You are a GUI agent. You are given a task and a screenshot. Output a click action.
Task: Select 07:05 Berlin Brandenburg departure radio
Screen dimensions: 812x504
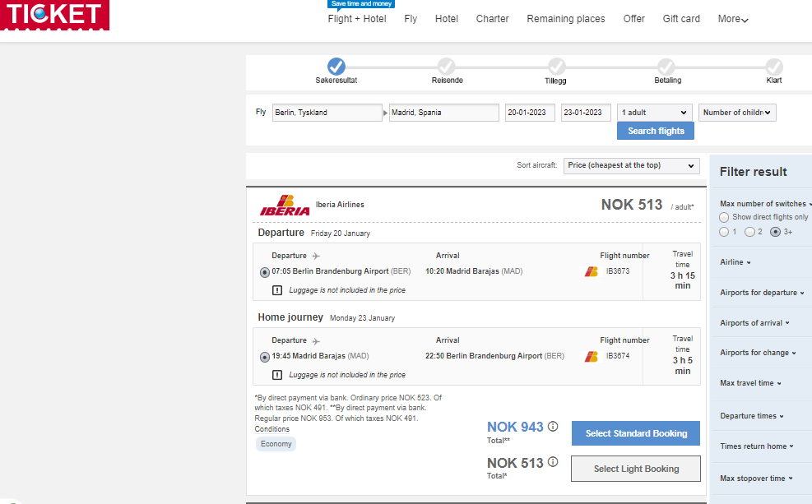click(x=265, y=272)
